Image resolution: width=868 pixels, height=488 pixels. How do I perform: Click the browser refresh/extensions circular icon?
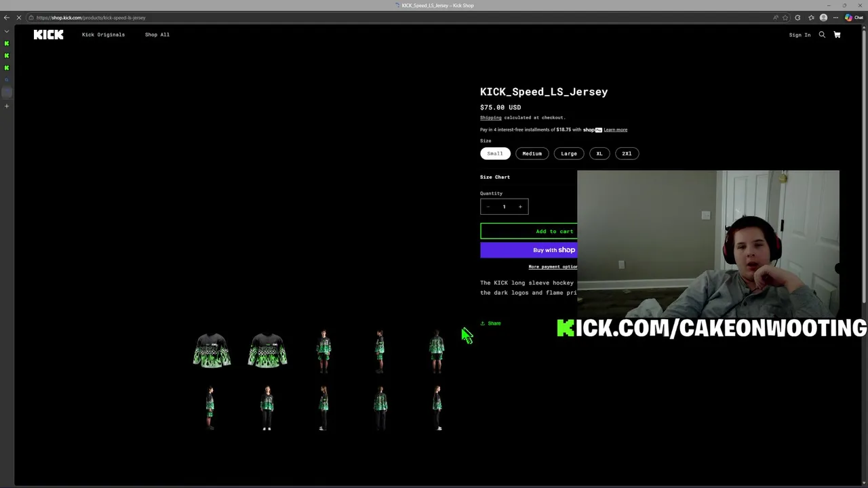click(x=797, y=18)
